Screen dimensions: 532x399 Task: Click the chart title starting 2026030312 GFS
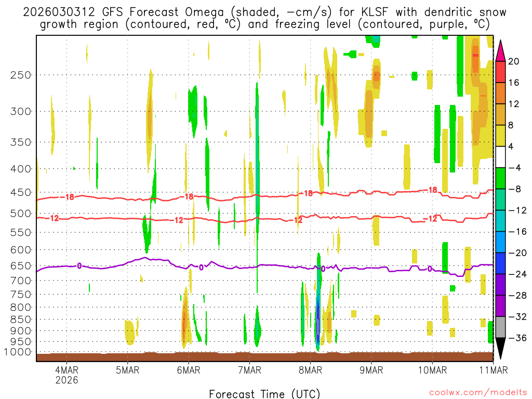point(264,18)
